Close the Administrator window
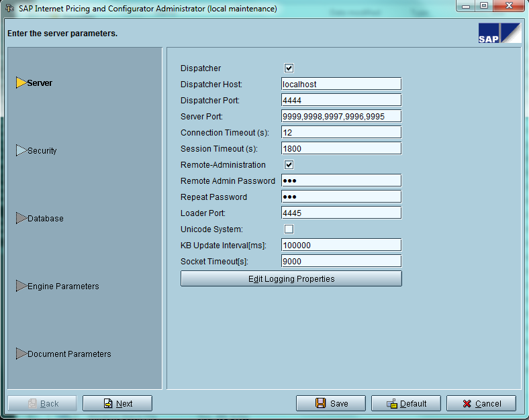 (509, 6)
